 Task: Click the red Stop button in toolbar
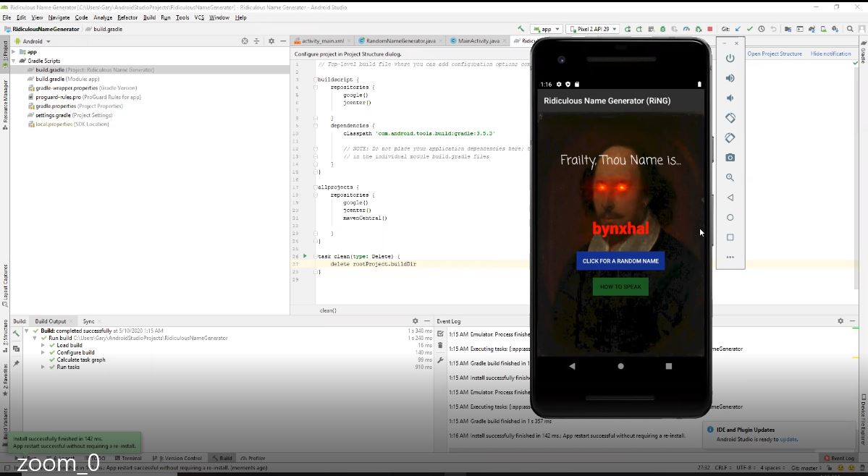[709, 29]
